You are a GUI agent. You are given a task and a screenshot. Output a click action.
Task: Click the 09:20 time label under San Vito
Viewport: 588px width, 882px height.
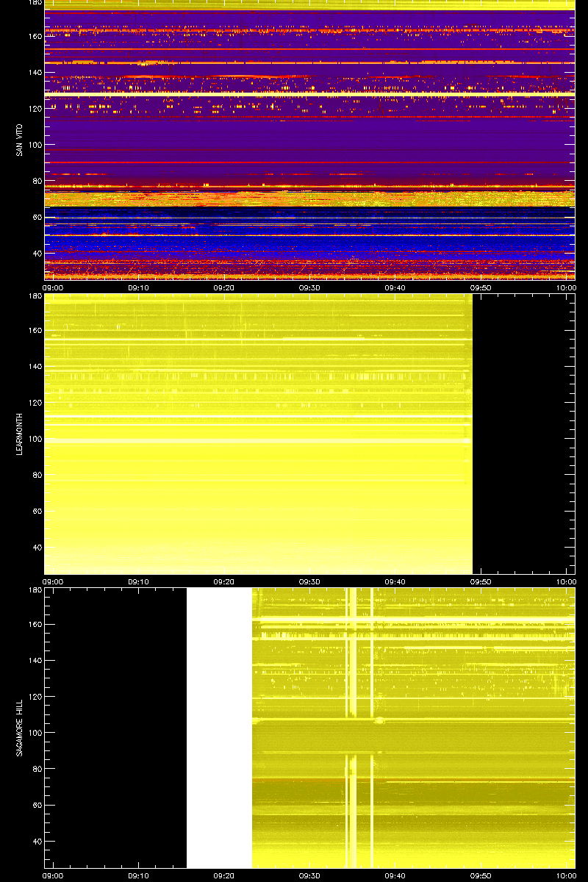(x=224, y=287)
